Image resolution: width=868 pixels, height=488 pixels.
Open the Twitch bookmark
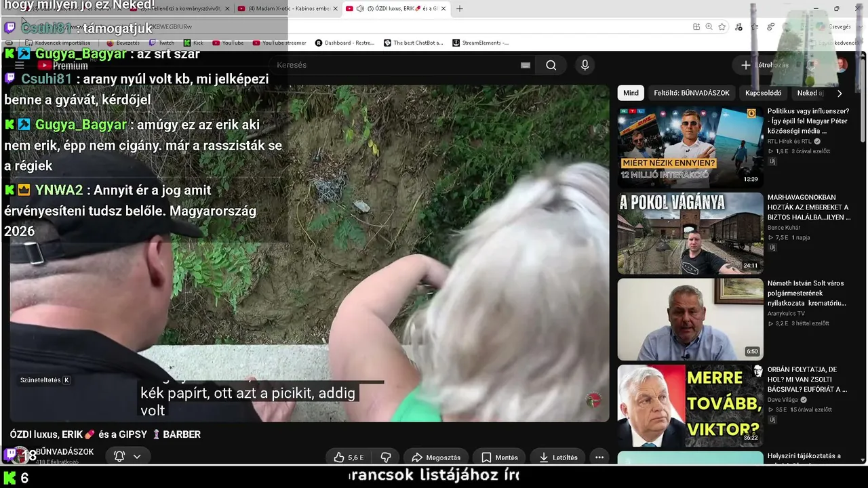click(x=161, y=43)
